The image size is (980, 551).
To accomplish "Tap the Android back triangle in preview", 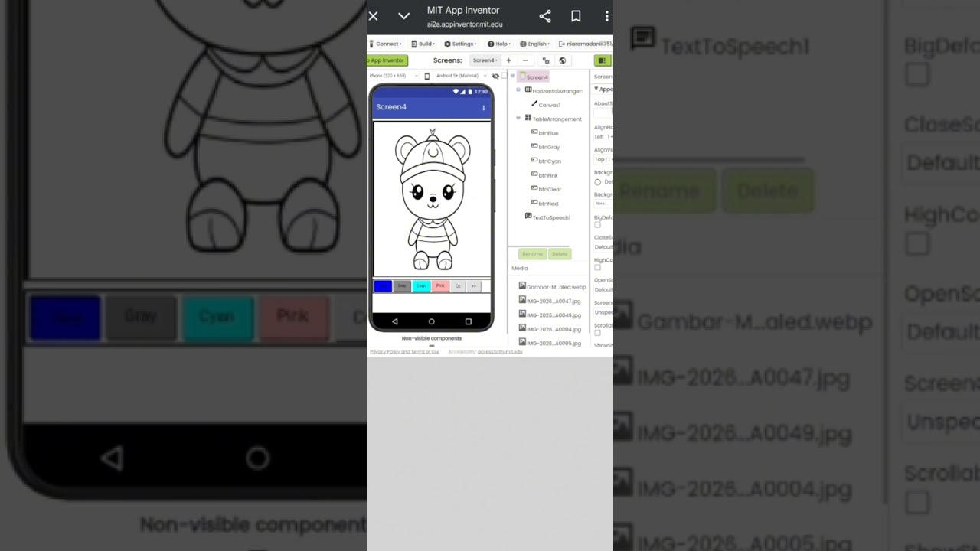I will (395, 322).
